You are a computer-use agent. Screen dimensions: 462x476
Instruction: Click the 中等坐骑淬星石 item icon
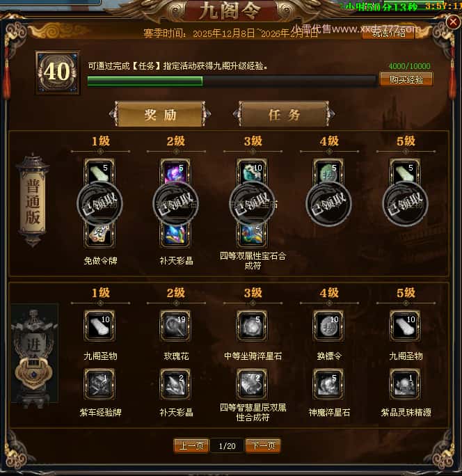pyautogui.click(x=253, y=326)
